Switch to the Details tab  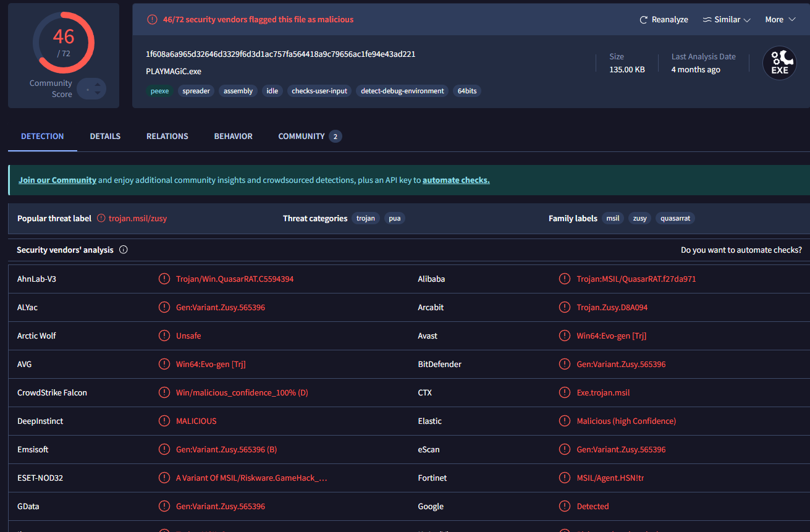105,136
